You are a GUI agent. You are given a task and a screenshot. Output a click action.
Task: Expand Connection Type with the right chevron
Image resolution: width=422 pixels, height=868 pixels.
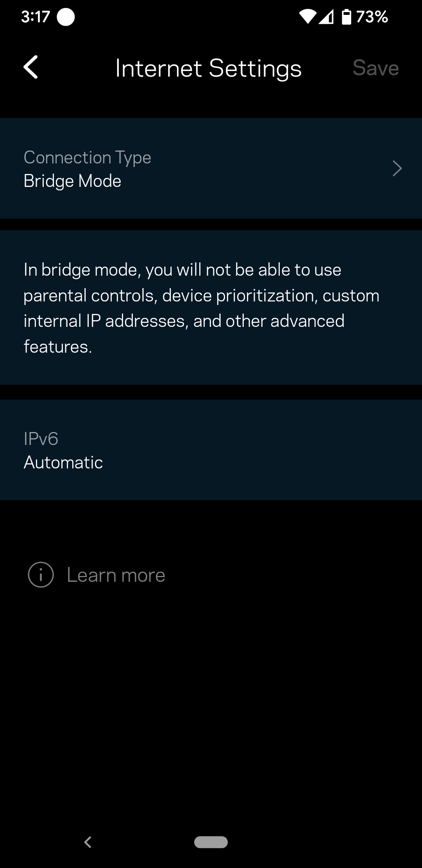coord(397,169)
